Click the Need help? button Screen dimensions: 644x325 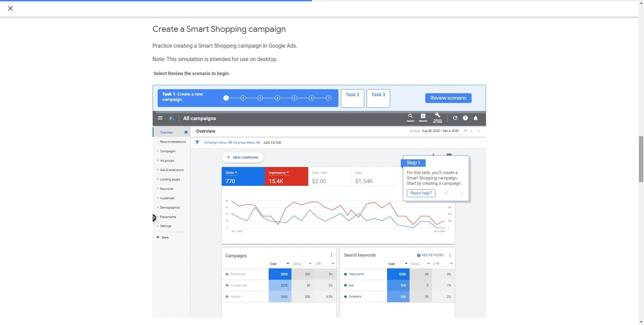click(421, 193)
